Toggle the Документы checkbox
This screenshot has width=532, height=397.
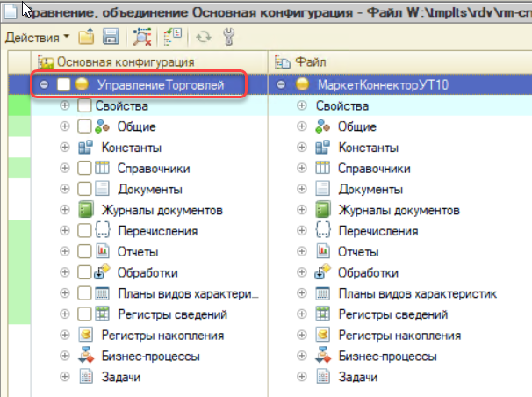[84, 189]
